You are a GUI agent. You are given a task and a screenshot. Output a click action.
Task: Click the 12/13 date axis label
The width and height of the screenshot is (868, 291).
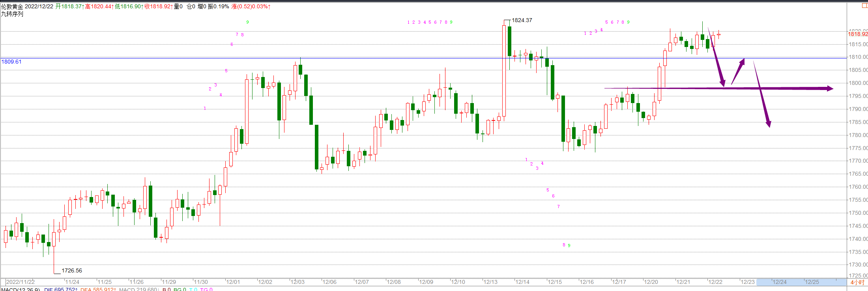click(490, 282)
